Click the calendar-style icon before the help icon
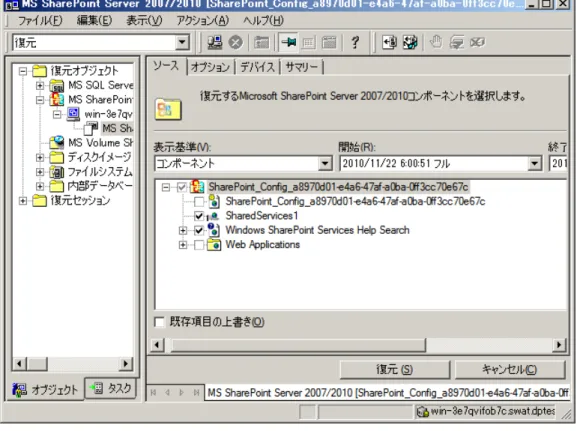The width and height of the screenshot is (577, 431). coord(329,43)
